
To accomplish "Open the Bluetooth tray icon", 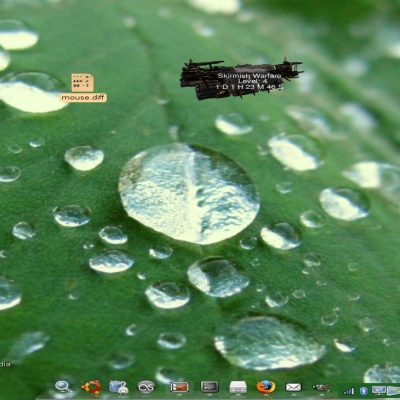I will point(364,391).
